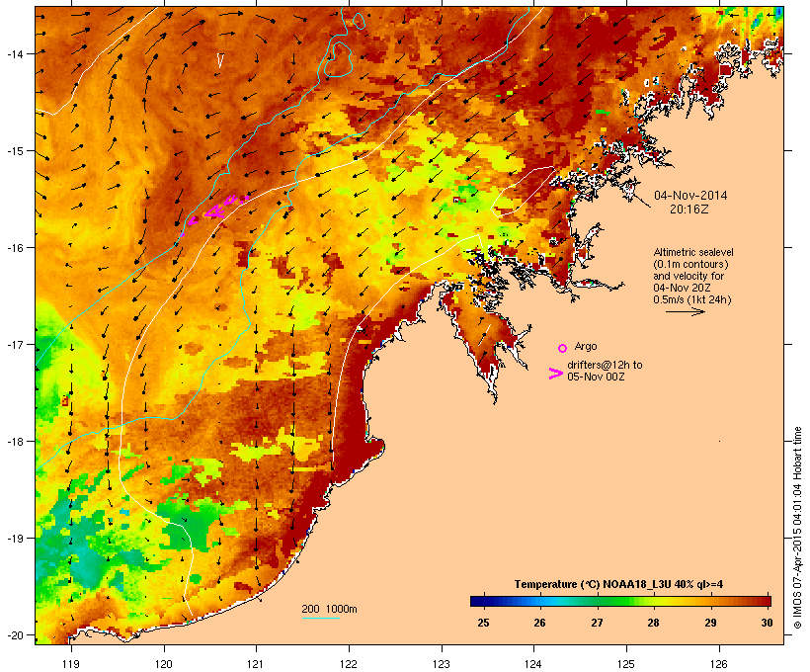Click the Argo legend label

click(586, 346)
